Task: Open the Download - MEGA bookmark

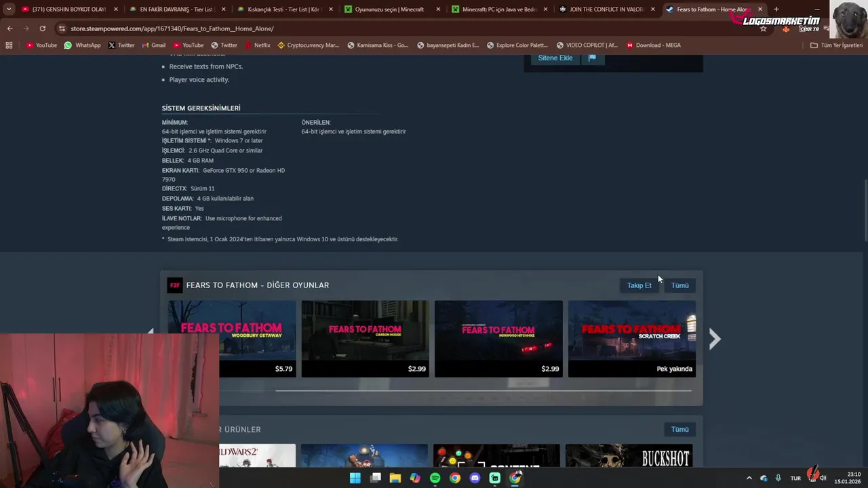Action: 653,45
